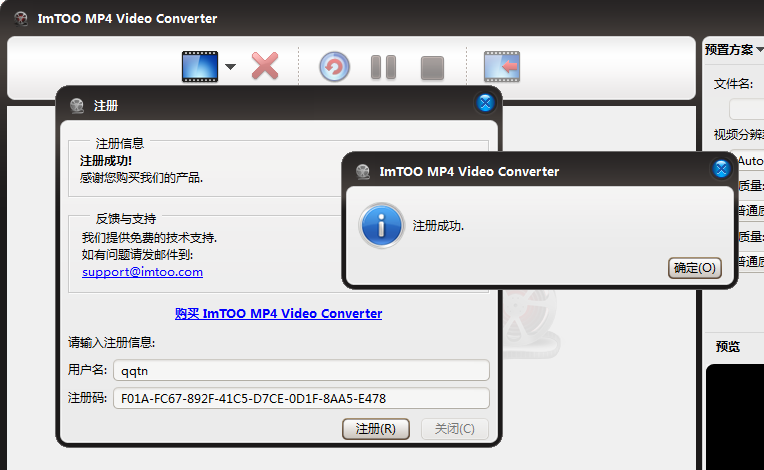The height and width of the screenshot is (470, 764).
Task: Open the 购买 ImTOO MP4 Video Converter link
Action: pyautogui.click(x=278, y=313)
